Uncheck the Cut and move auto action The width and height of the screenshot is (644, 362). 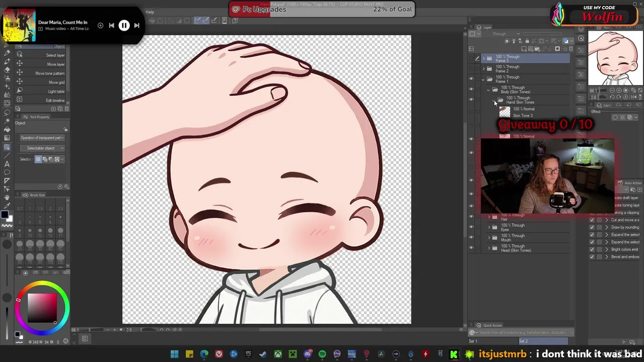592,220
